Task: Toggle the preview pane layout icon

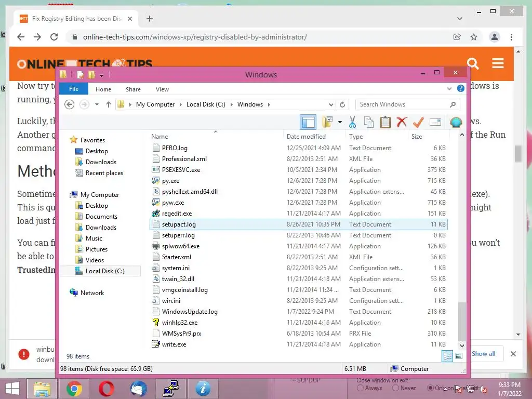Action: [308, 122]
